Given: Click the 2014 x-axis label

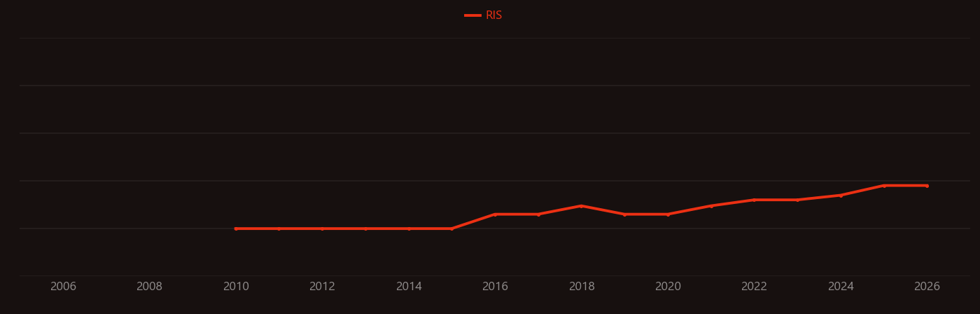Looking at the screenshot, I should pyautogui.click(x=409, y=287).
